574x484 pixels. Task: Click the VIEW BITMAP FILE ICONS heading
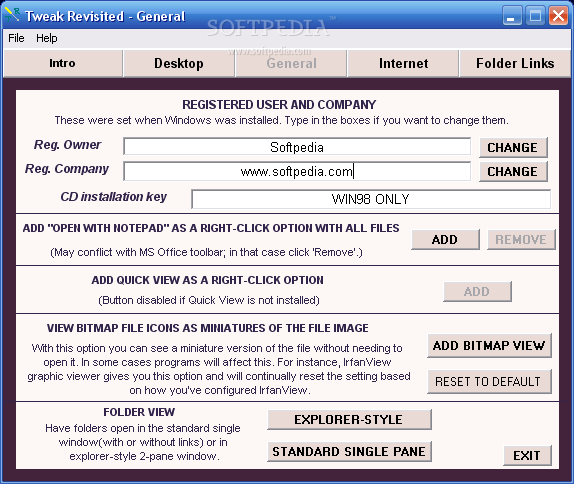[x=208, y=328]
